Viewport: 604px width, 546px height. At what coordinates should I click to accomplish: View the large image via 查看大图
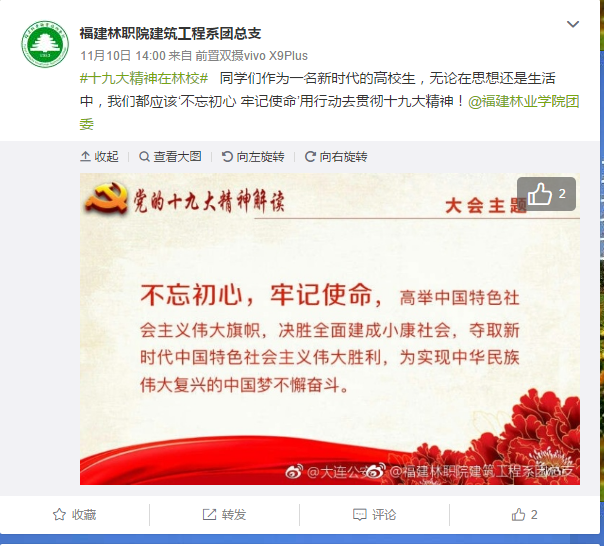(170, 156)
